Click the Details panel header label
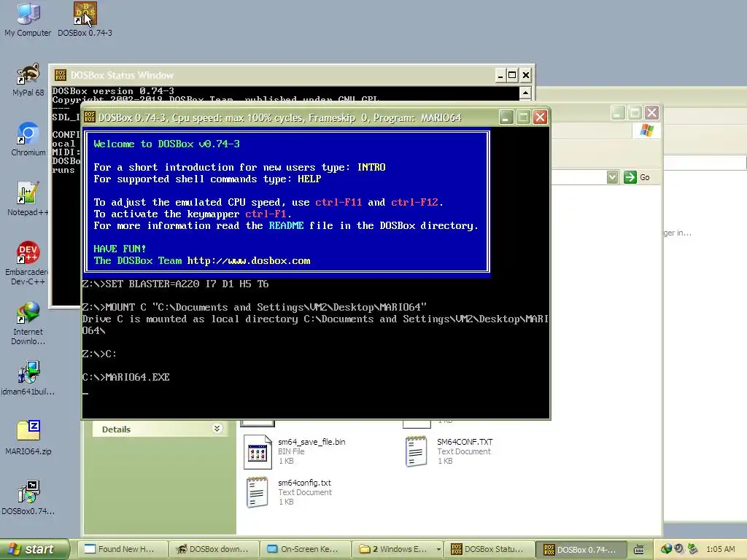This screenshot has width=747, height=560. click(116, 429)
